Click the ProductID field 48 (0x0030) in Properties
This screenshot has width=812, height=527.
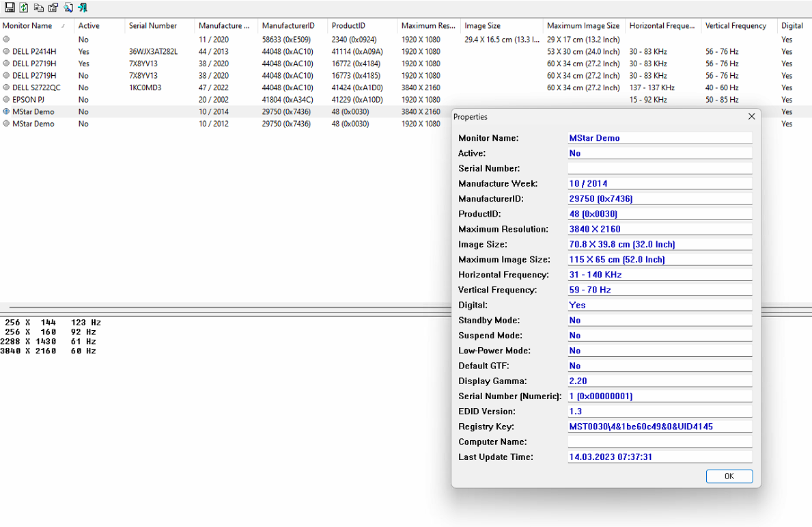[x=660, y=214]
